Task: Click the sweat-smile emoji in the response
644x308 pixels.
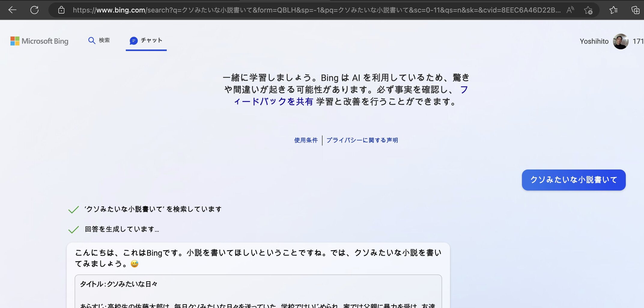Action: point(135,264)
